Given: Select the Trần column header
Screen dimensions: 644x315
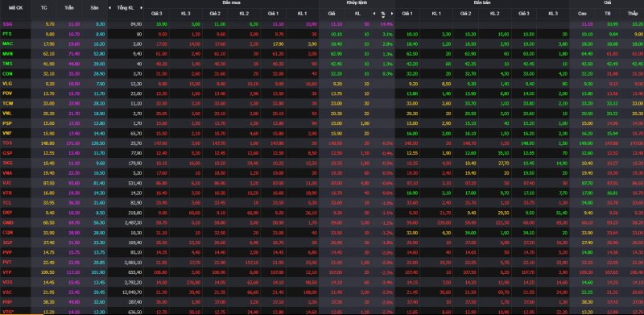Looking at the screenshot, I should (68, 8).
